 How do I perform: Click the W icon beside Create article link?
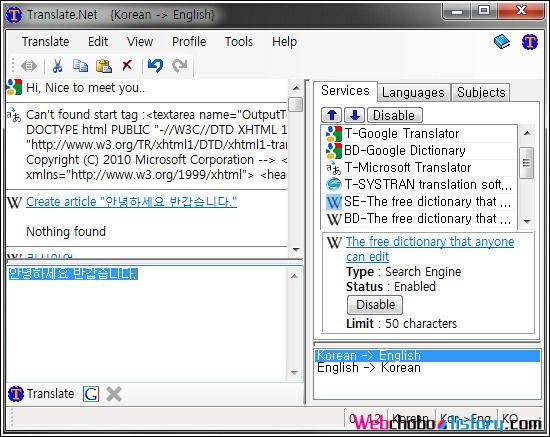[x=14, y=202]
